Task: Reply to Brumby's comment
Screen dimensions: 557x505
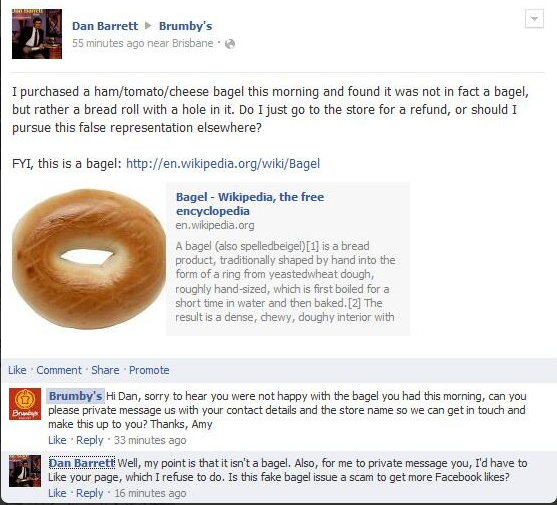Action: click(90, 440)
